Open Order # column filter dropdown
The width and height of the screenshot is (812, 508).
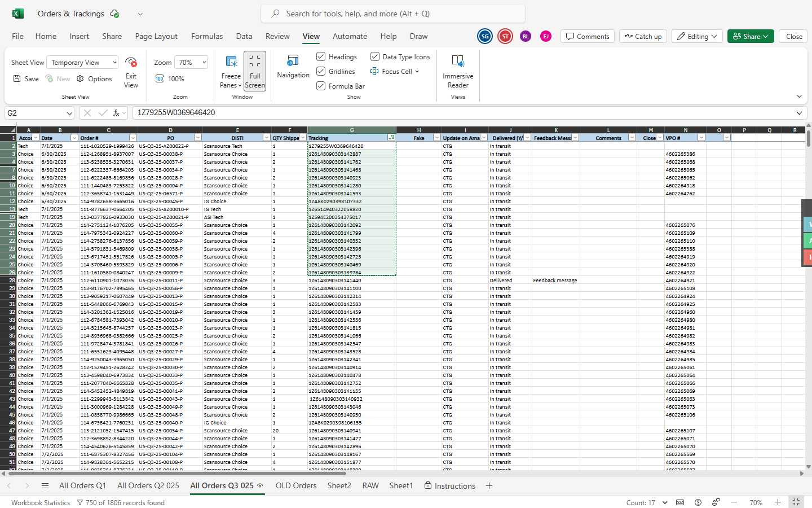[133, 138]
